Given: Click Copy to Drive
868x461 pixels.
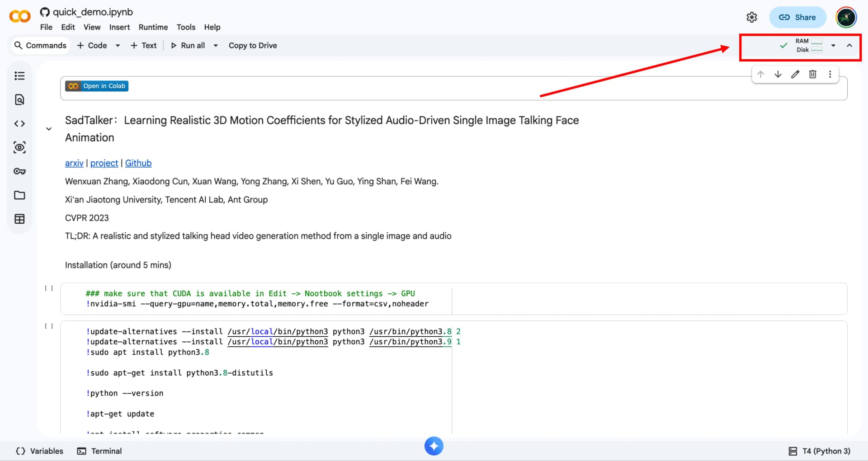Looking at the screenshot, I should (253, 46).
